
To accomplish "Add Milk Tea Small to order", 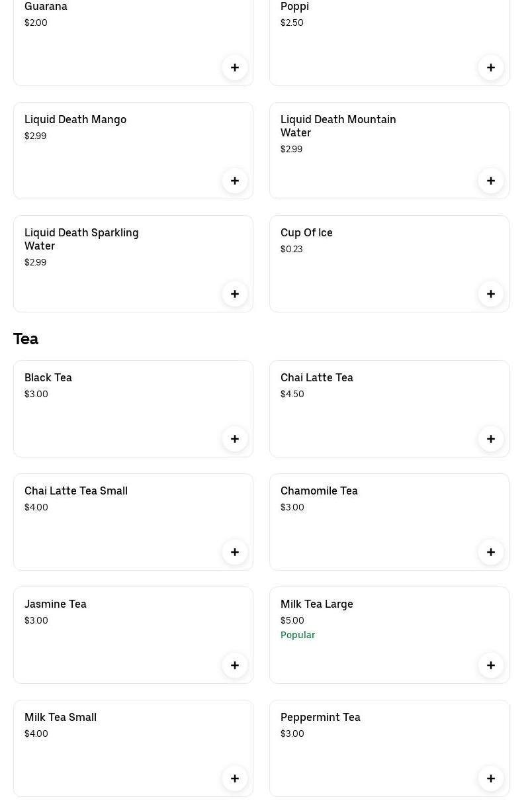I will click(x=235, y=779).
